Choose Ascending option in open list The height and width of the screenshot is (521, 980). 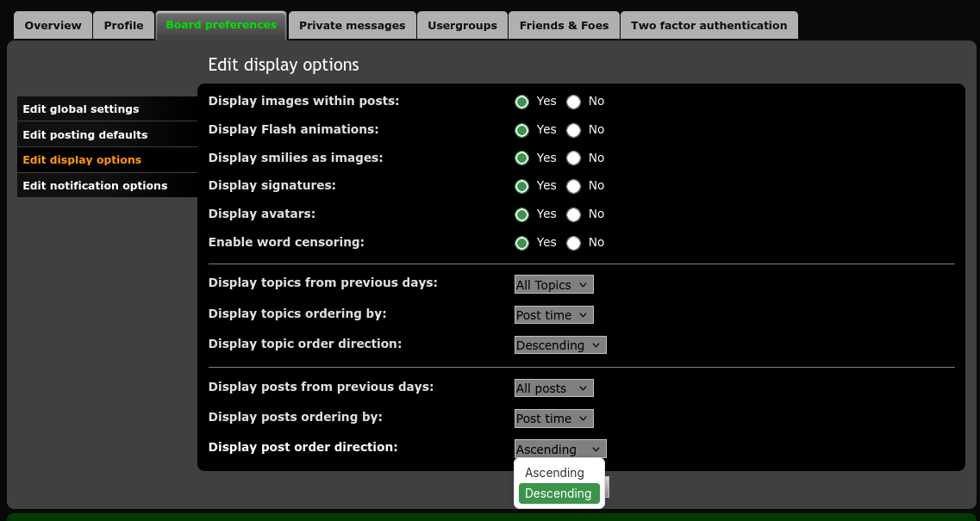pos(555,473)
